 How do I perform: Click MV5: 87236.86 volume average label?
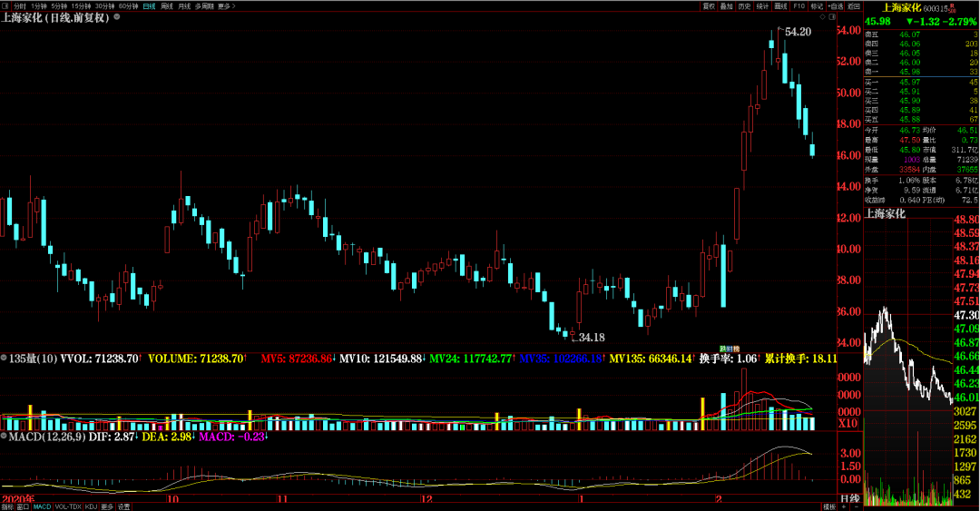pos(299,359)
